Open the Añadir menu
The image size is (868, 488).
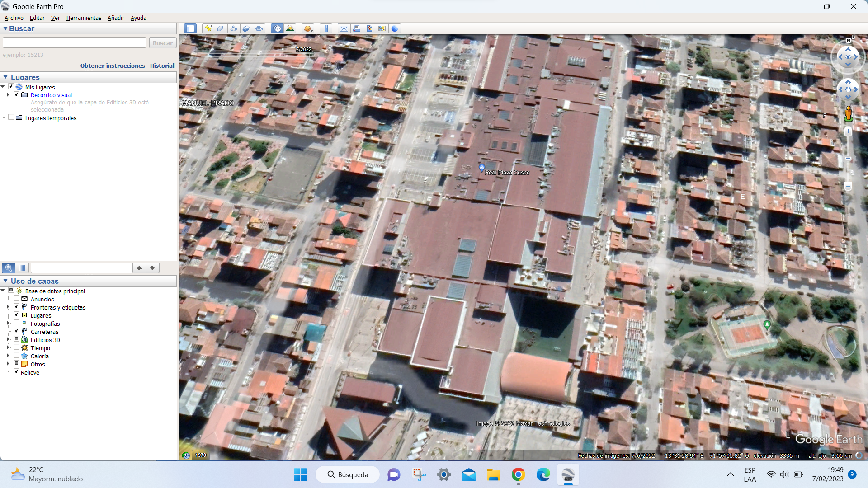pyautogui.click(x=116, y=18)
